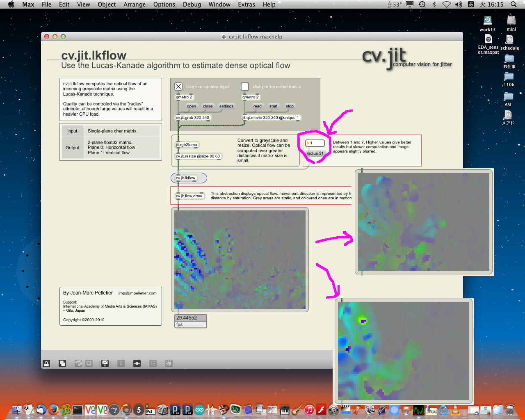Image resolution: width=525 pixels, height=420 pixels.
Task: Click the 'radius $1' message box
Action: coord(315,153)
